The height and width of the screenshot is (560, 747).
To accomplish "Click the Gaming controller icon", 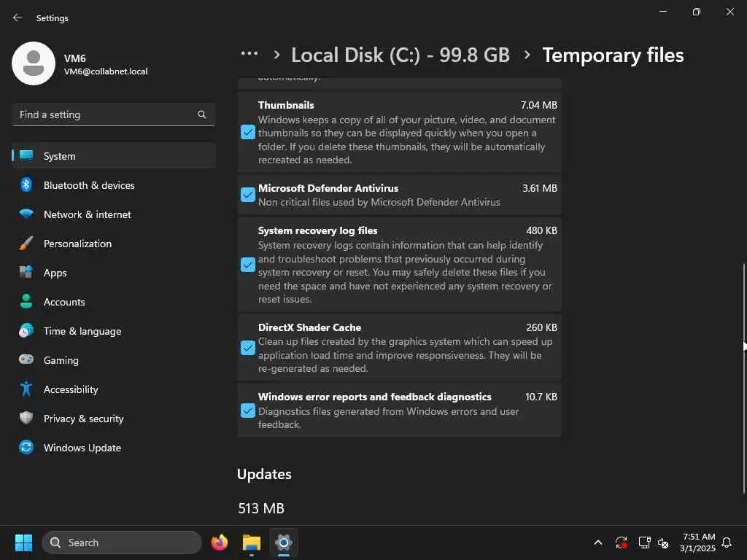I will pyautogui.click(x=26, y=360).
